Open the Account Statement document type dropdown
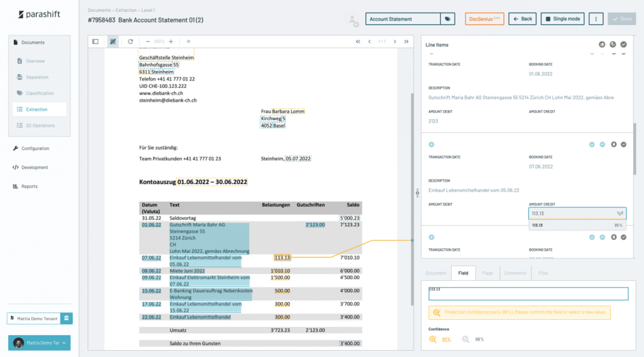 [x=402, y=19]
